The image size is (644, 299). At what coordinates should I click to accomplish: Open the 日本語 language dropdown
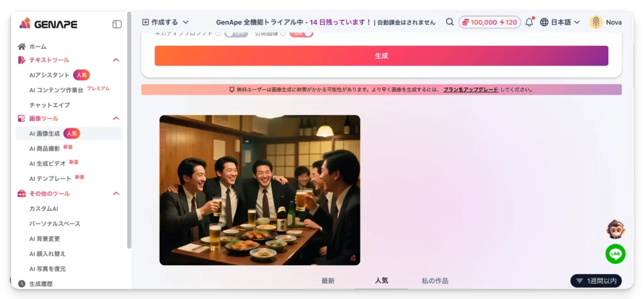point(560,22)
